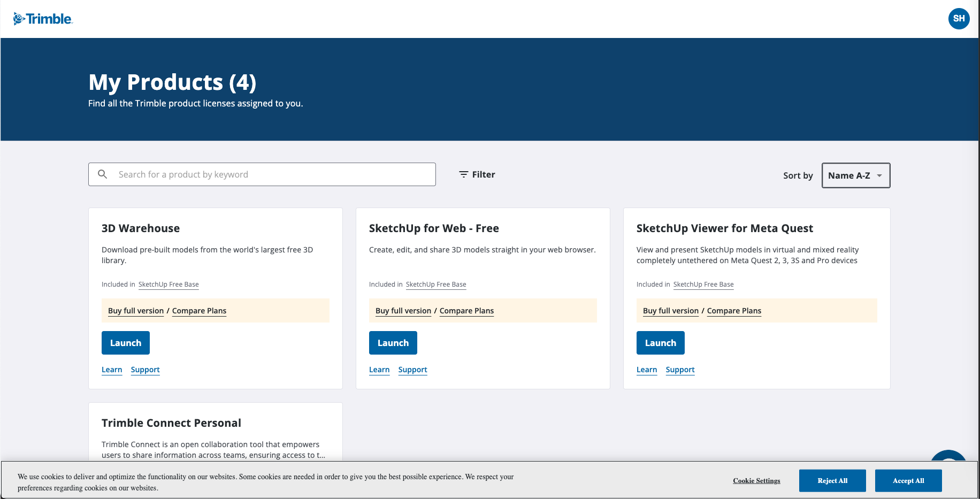Click Learn link under 3D Warehouse
Viewport: 980px width, 499px height.
(x=112, y=370)
